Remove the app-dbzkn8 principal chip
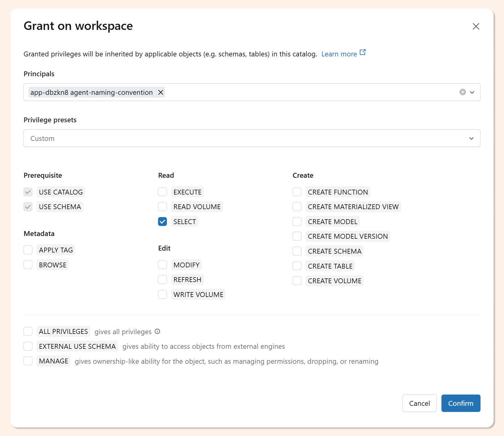The image size is (504, 436). click(x=160, y=92)
